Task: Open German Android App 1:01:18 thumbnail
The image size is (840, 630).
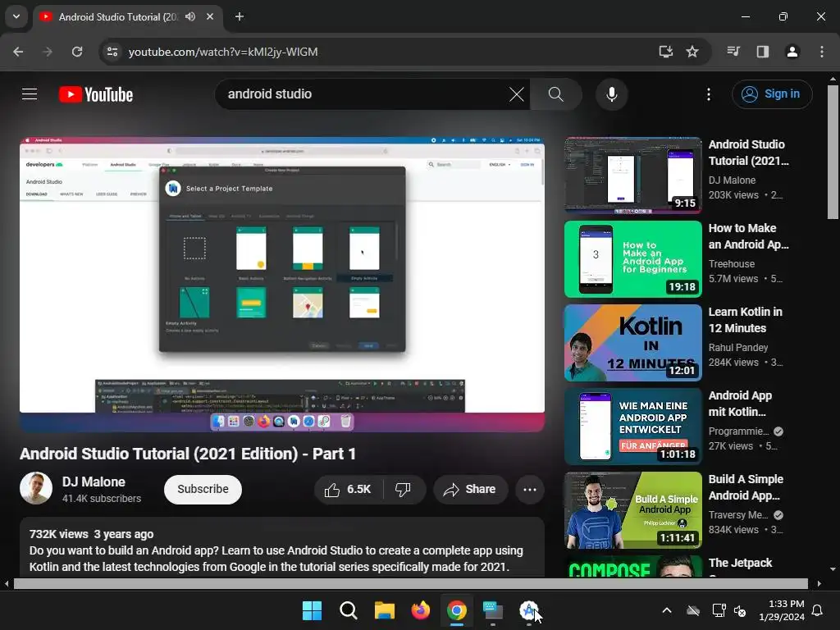Action: pos(632,427)
